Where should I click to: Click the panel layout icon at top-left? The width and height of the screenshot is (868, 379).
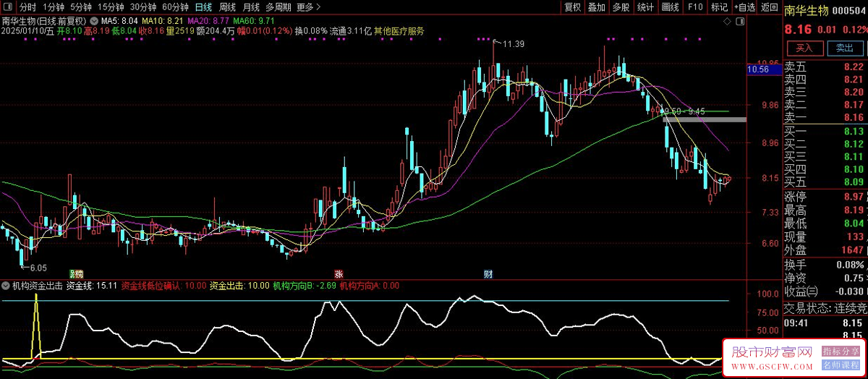click(9, 7)
